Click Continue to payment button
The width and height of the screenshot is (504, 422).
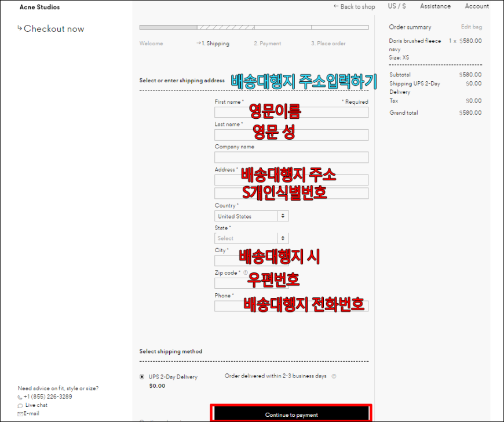click(x=291, y=414)
